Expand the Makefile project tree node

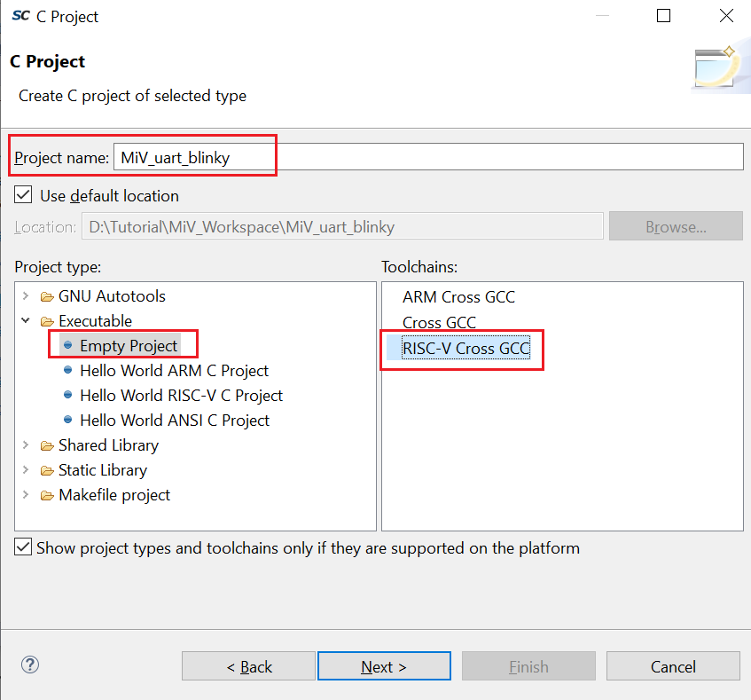26,495
